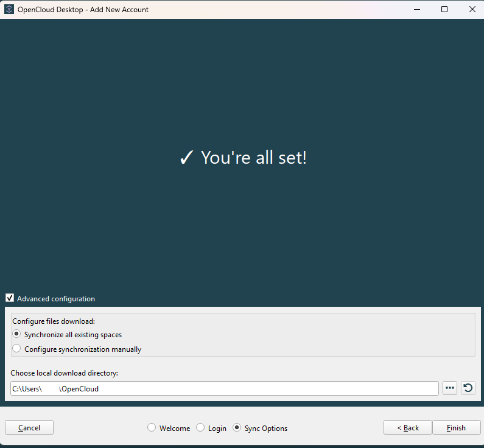This screenshot has height=448, width=484.
Task: Close the OpenCloud Desktop wizard window
Action: tap(472, 9)
